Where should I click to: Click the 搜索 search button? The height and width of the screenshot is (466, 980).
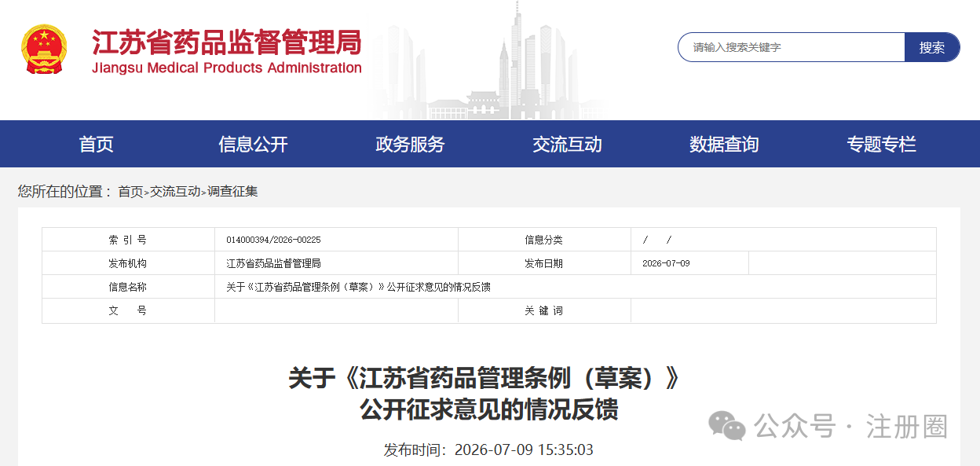click(932, 47)
